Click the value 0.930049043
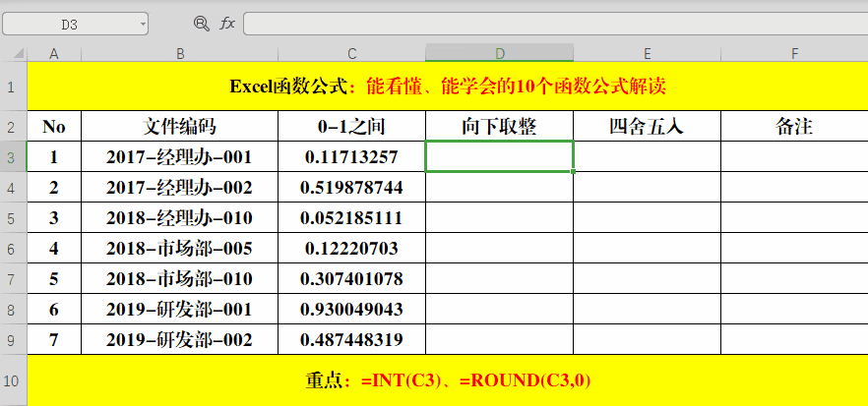868x406 pixels. tap(352, 310)
